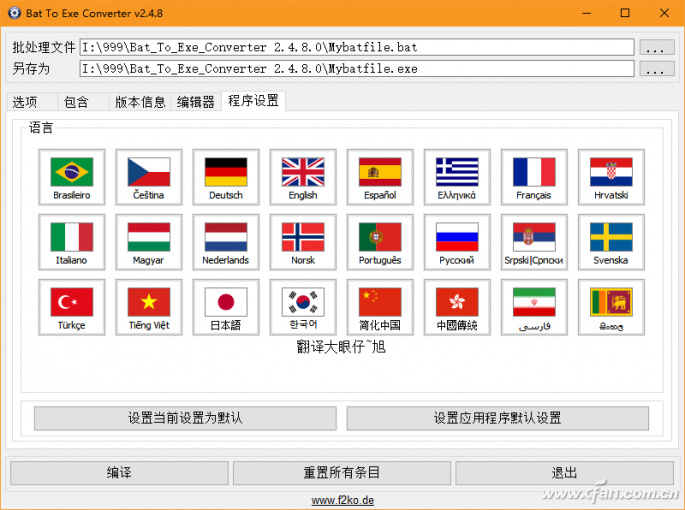Choose the 日本語 Japanese flag
The height and width of the screenshot is (510, 685).
(x=226, y=307)
